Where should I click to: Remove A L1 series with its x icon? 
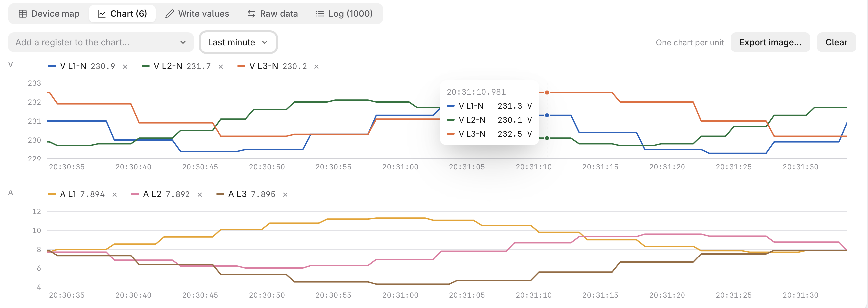[115, 195]
